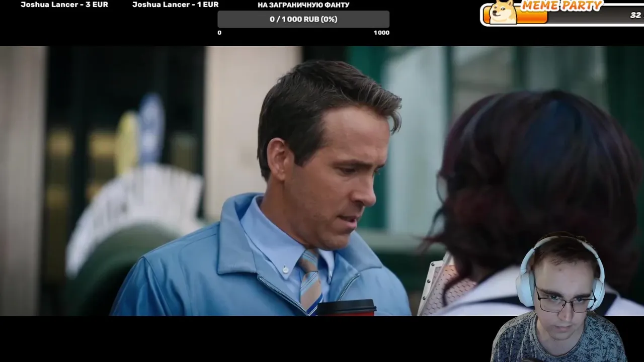The image size is (644, 362).
Task: Click the Joshua Lancer - 3 EUR donation text
Action: pyautogui.click(x=64, y=5)
